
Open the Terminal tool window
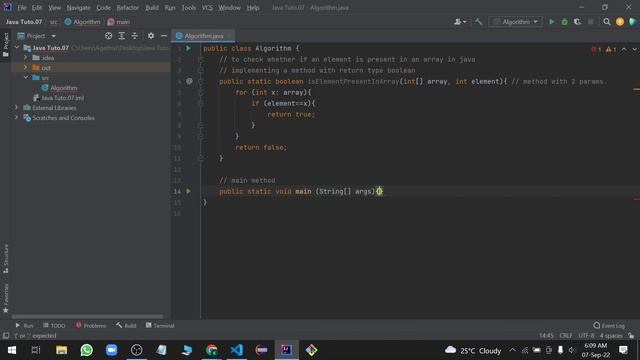click(x=160, y=325)
